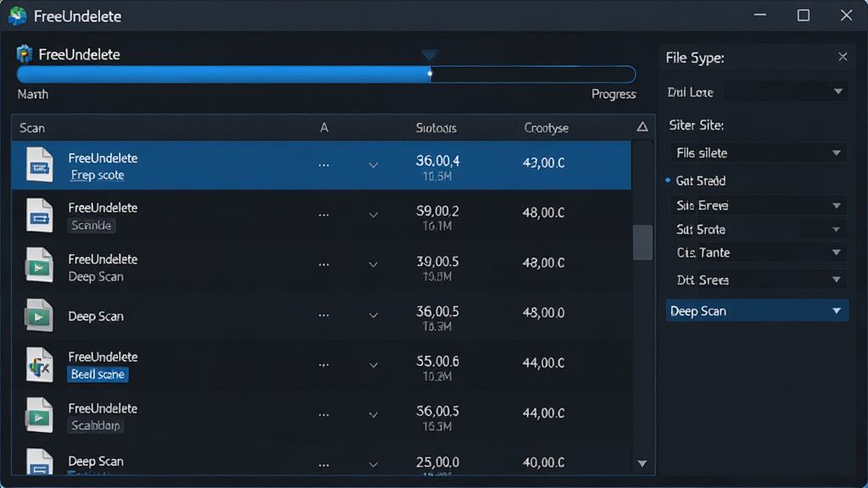Image resolution: width=868 pixels, height=488 pixels.
Task: Open the Sut Srote dropdown
Action: (x=758, y=229)
